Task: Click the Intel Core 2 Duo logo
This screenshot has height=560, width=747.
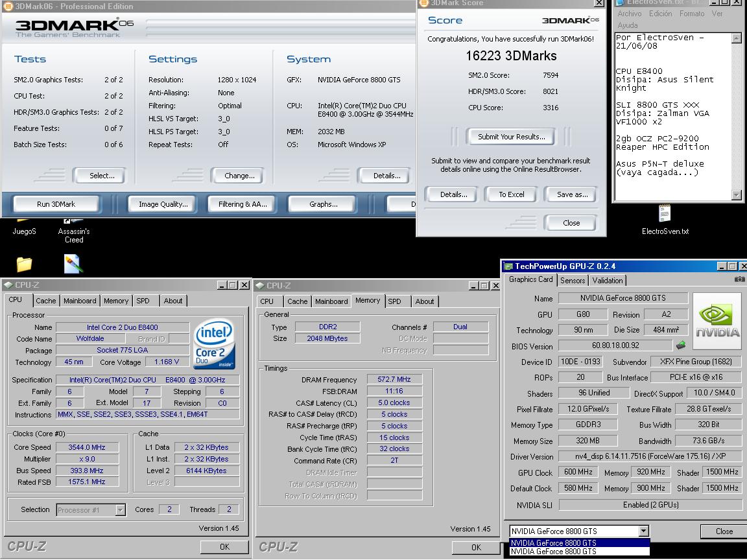Action: click(215, 344)
